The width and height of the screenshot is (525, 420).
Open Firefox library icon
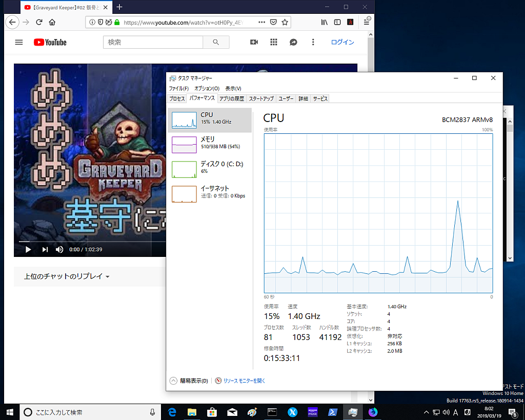tap(324, 23)
